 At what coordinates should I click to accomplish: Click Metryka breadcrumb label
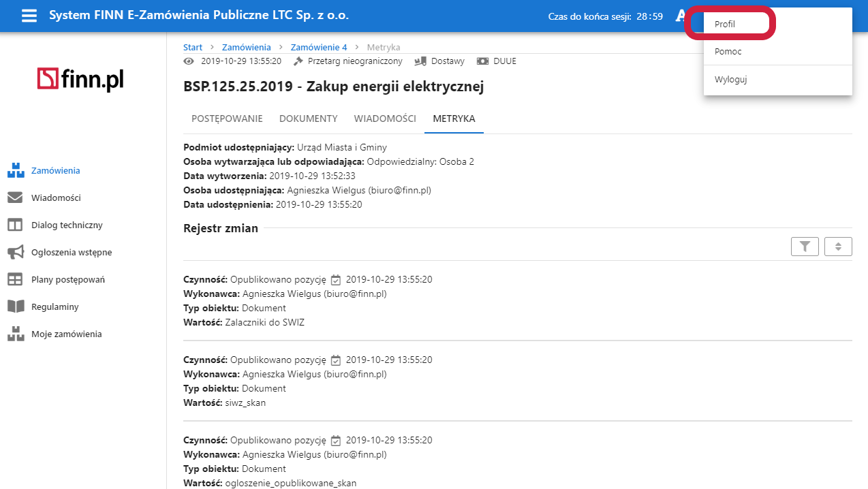(x=384, y=47)
